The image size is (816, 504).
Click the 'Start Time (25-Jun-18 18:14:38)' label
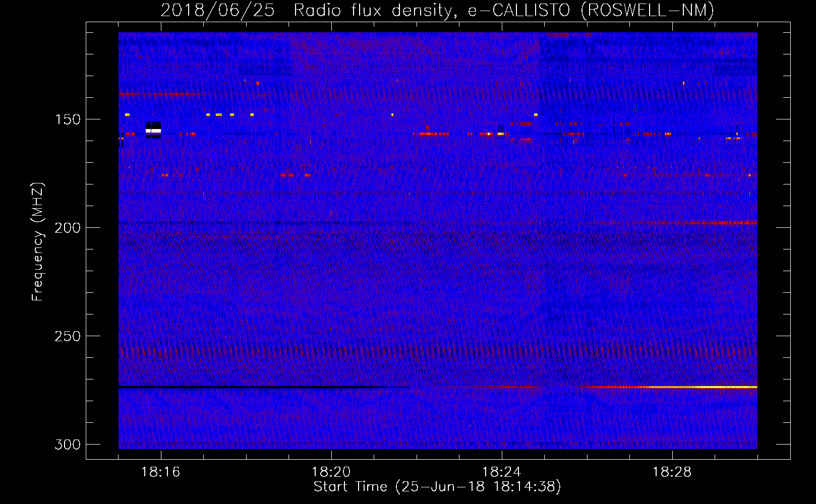[437, 487]
